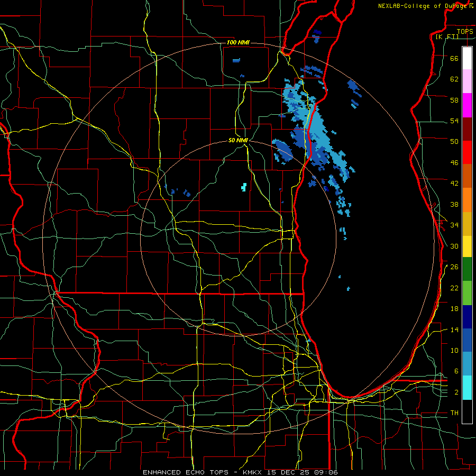Click the '100 NMI' range ring label
The width and height of the screenshot is (476, 476).
[238, 42]
